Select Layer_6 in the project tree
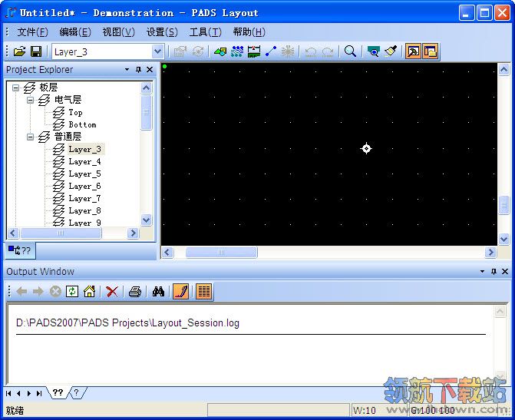 point(84,186)
